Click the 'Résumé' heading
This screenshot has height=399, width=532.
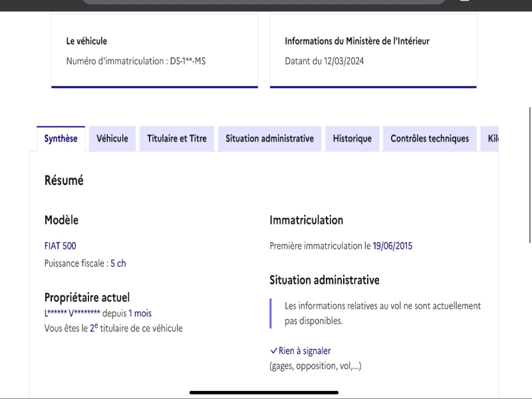(64, 180)
